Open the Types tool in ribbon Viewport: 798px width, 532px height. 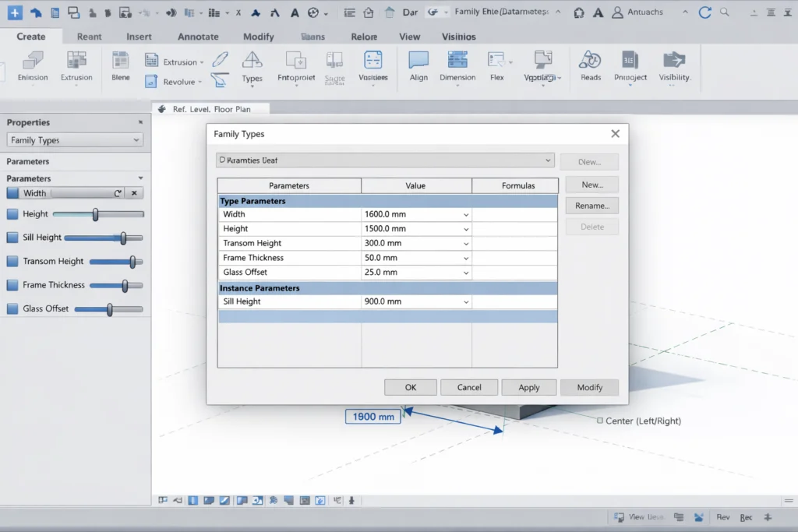[252, 62]
